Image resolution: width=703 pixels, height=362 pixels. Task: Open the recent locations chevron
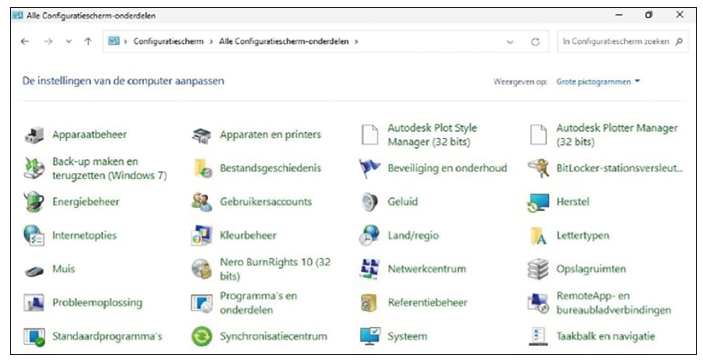(69, 41)
